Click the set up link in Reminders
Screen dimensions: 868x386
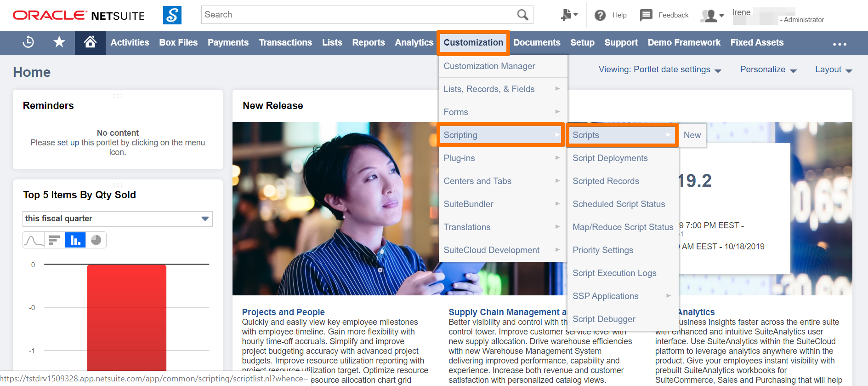(68, 143)
